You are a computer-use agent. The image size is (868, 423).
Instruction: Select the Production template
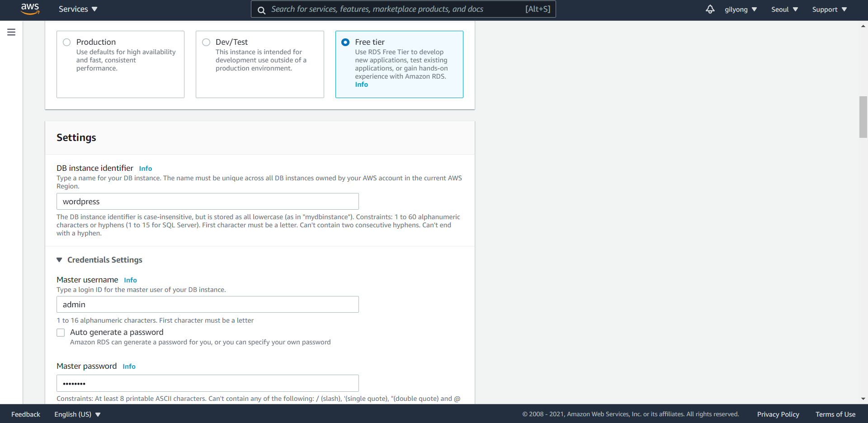click(67, 42)
